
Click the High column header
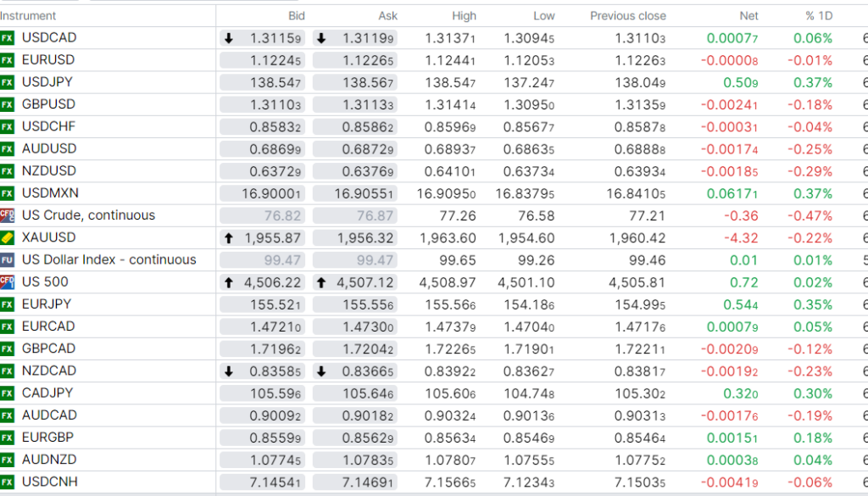click(464, 16)
